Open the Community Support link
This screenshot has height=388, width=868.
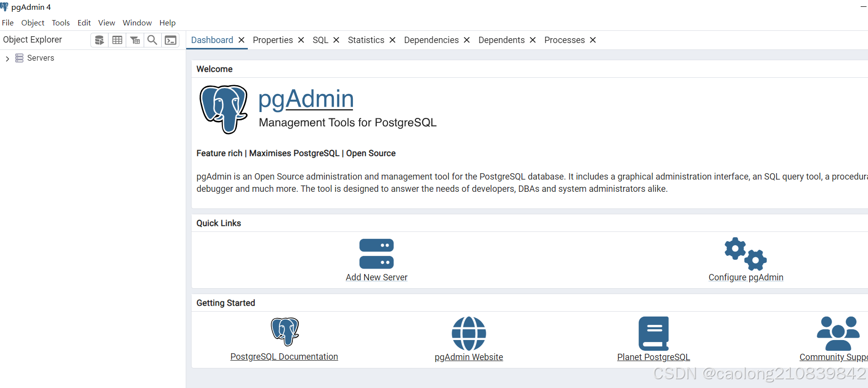point(833,357)
